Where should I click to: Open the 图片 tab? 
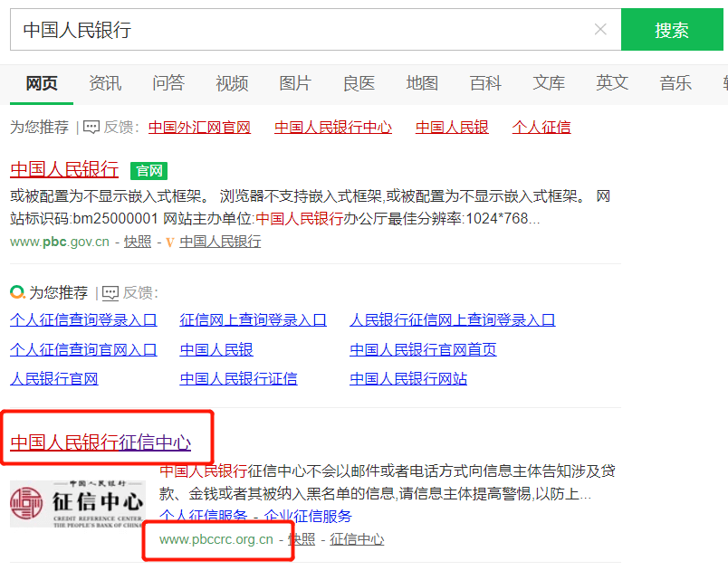[x=295, y=83]
